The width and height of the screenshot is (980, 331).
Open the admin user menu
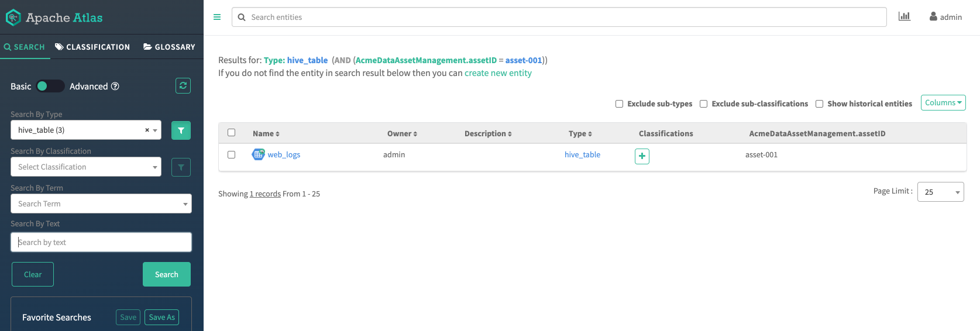[x=945, y=17]
